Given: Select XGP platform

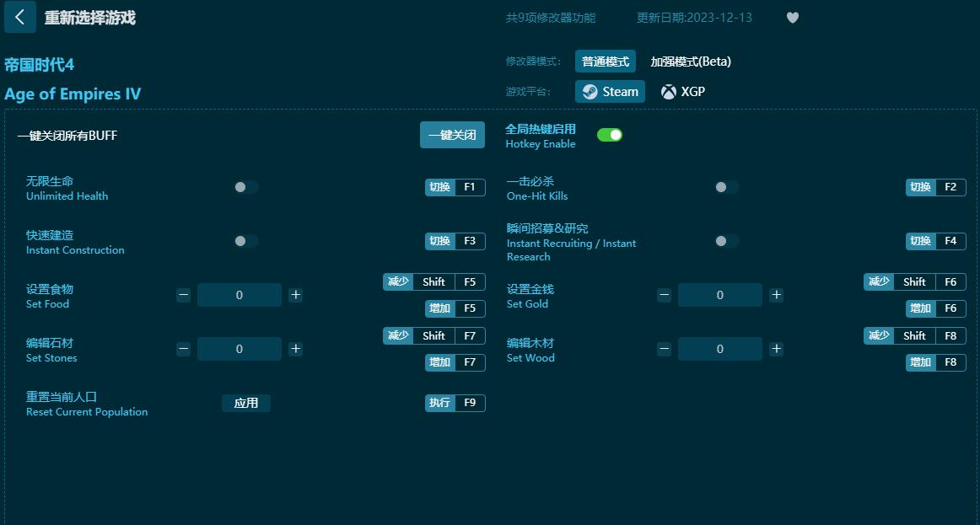Looking at the screenshot, I should point(683,92).
